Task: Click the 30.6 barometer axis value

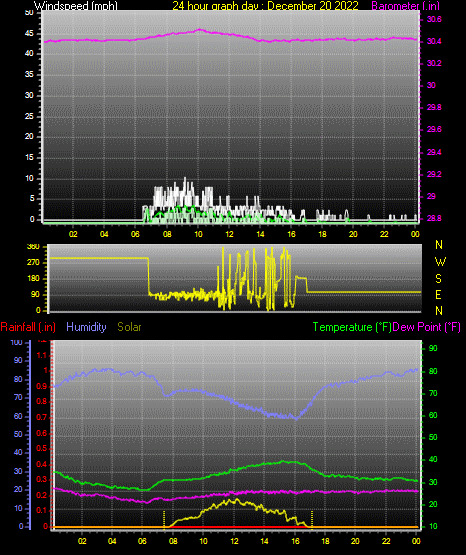Action: point(434,19)
